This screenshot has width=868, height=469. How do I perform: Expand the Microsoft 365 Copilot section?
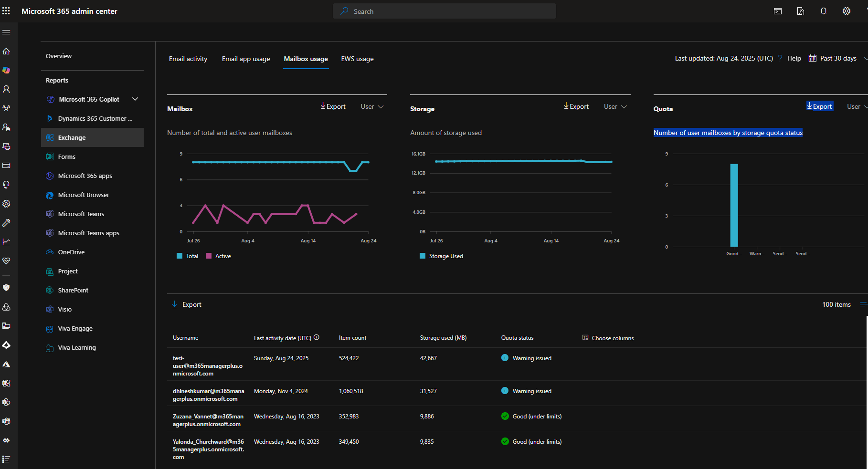(x=135, y=99)
